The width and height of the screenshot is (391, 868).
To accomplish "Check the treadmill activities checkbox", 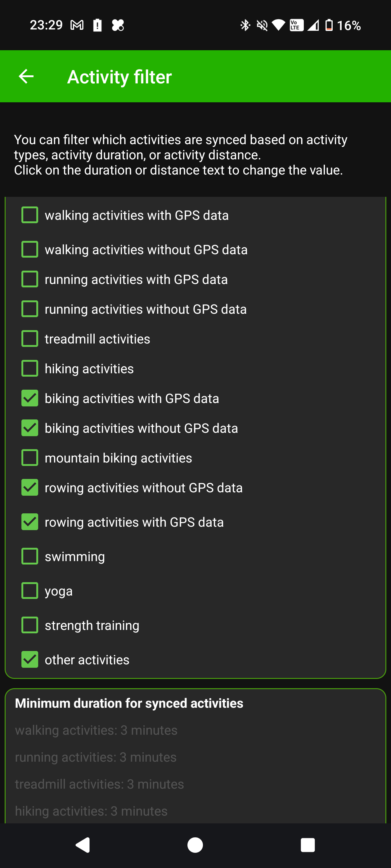I will [x=30, y=339].
